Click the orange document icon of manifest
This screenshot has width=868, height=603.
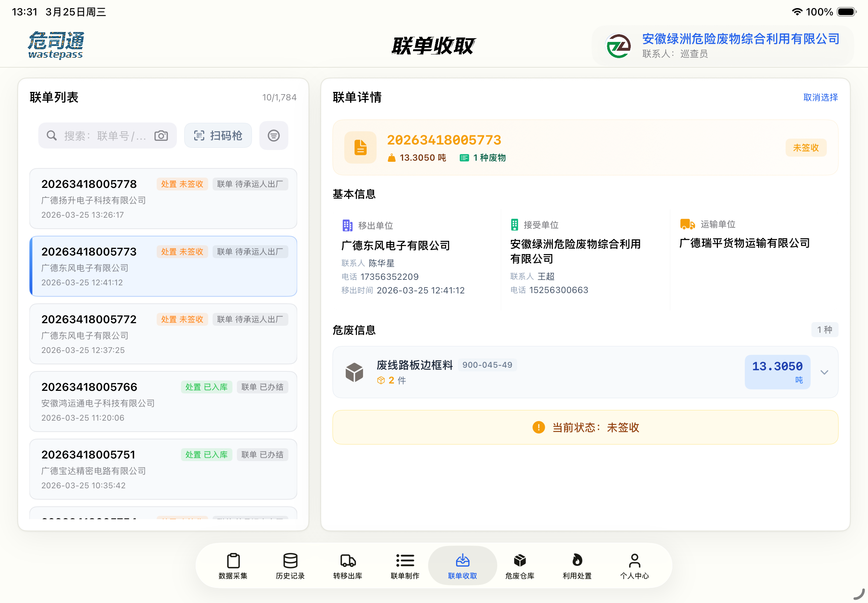point(360,147)
